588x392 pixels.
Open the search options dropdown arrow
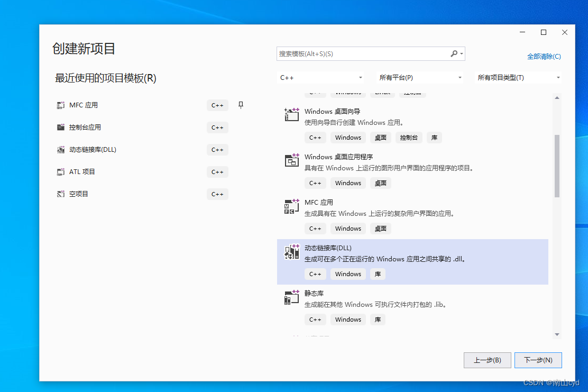tap(462, 53)
